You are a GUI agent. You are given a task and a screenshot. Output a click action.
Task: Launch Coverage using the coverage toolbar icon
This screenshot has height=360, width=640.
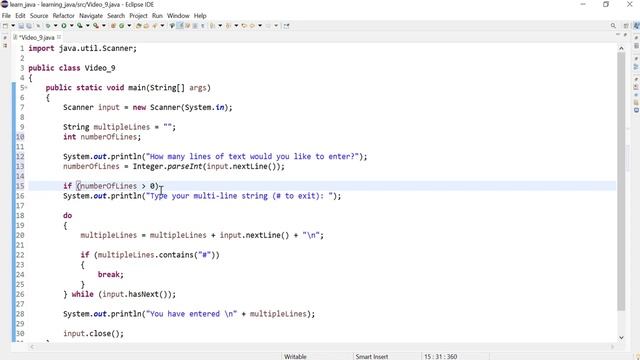(x=80, y=26)
